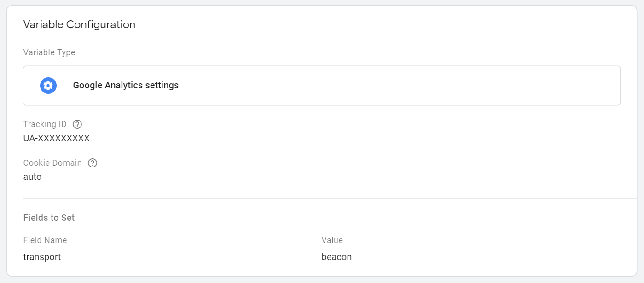Image resolution: width=644 pixels, height=283 pixels.
Task: Click the Tracking ID label text
Action: pyautogui.click(x=45, y=124)
